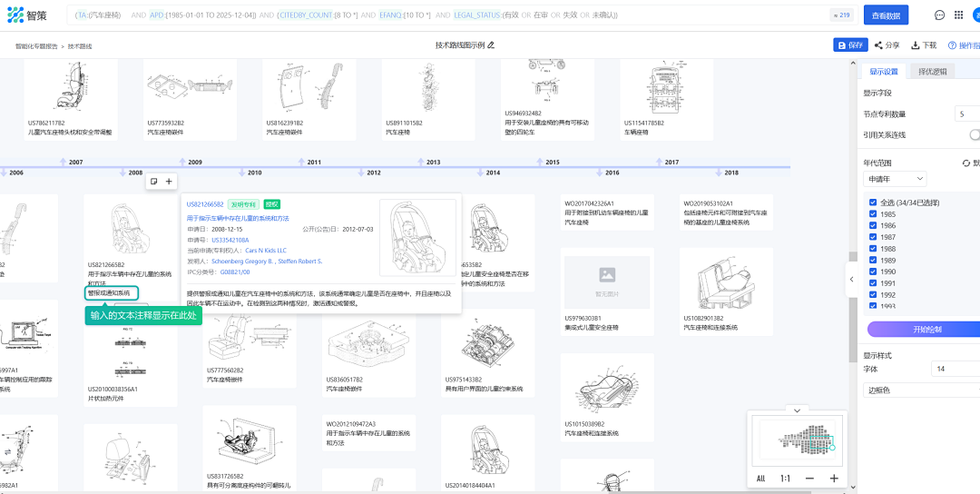The image size is (980, 494).
Task: Uncheck the 1992 year checkbox
Action: coord(873,294)
